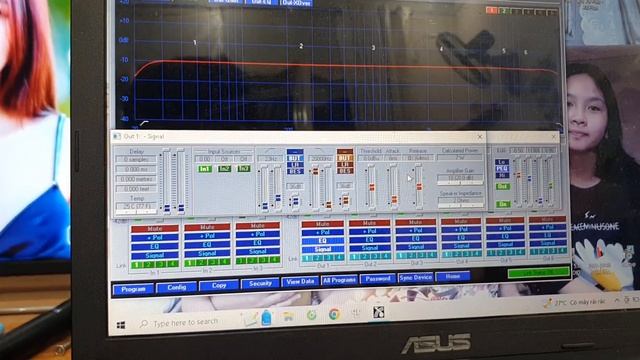Screen dimensions: 640x360
Task: Mute the Out 1 channel
Action: (x=322, y=224)
